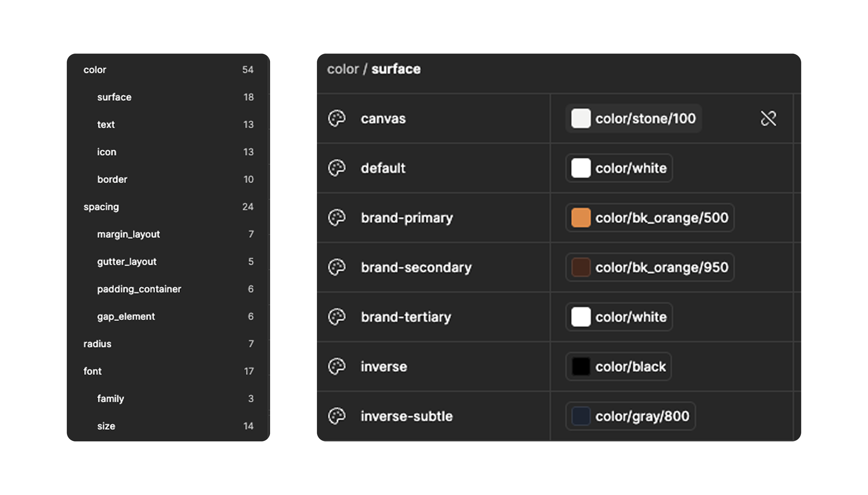Click the palette icon beside canvas variable

coord(337,118)
